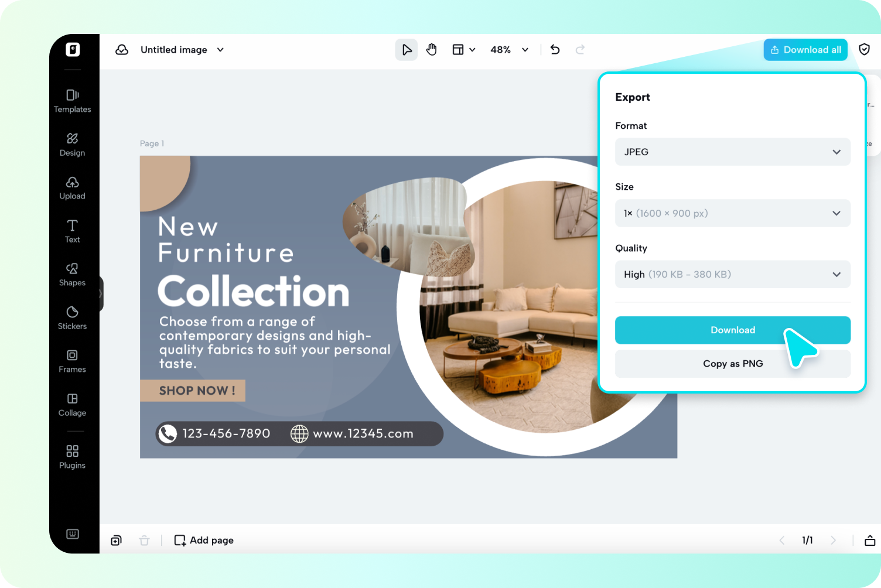
Task: Click the SHOP NOW ! banner button
Action: [x=193, y=391]
